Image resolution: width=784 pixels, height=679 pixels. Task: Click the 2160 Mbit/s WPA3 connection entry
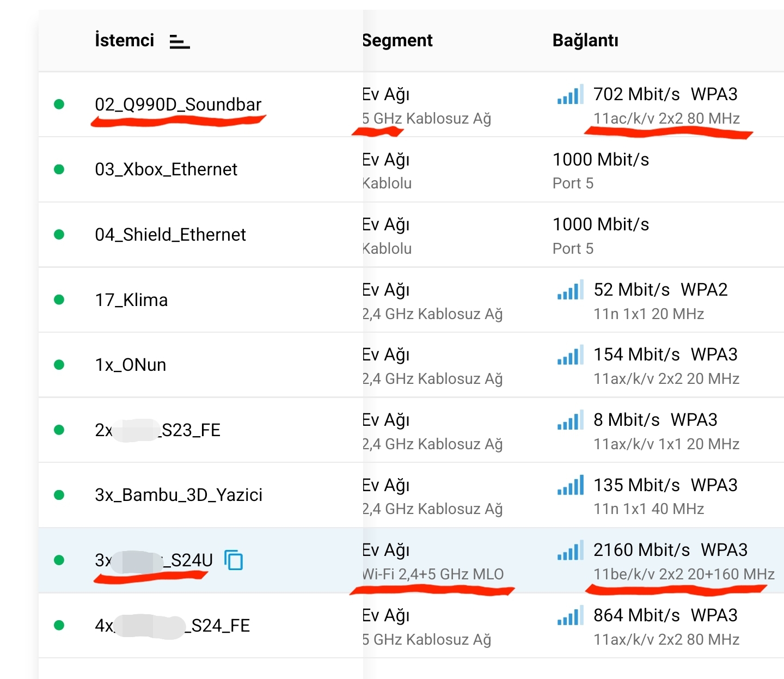pyautogui.click(x=670, y=550)
